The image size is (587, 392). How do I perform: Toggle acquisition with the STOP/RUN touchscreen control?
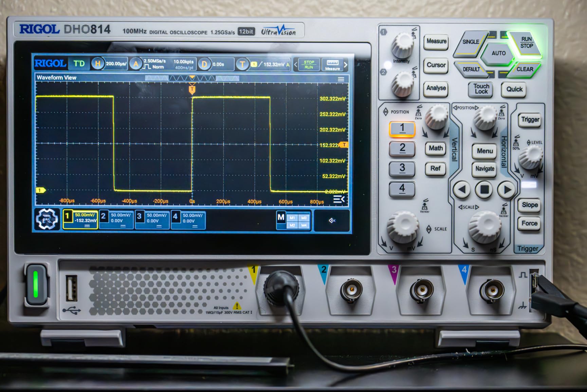[x=309, y=65]
